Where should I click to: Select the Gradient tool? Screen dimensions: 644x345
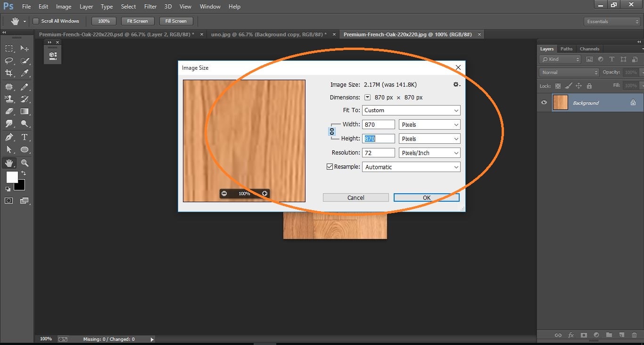(x=25, y=112)
